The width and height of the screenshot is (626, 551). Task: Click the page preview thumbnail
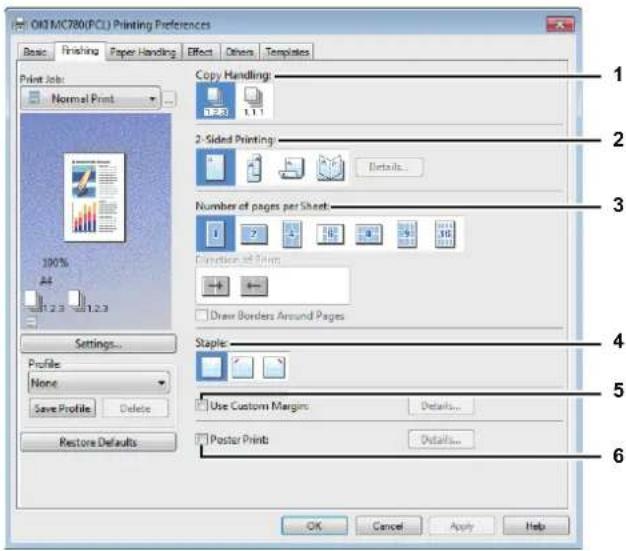point(94,198)
